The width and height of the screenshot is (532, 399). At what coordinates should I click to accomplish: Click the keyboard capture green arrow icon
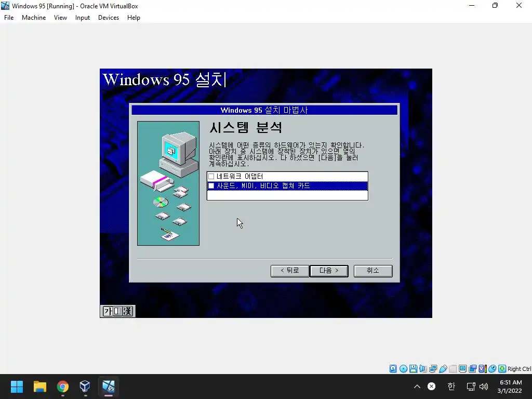(502, 369)
